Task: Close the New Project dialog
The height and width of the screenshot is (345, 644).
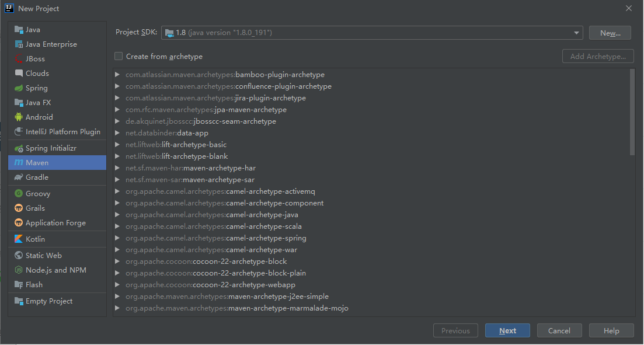Action: (x=628, y=8)
